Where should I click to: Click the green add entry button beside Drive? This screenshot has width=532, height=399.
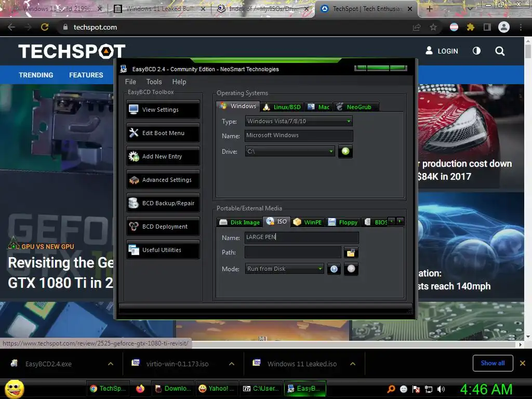(x=345, y=151)
